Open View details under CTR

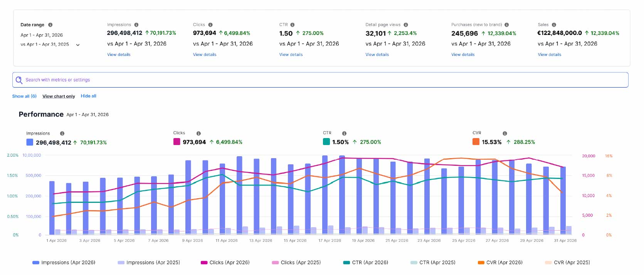[x=291, y=55]
